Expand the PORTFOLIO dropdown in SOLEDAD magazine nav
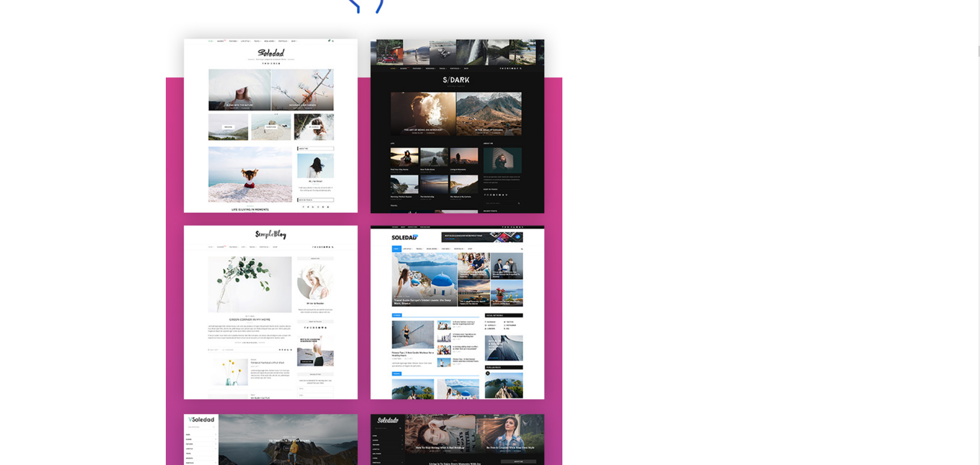The width and height of the screenshot is (980, 465). (458, 249)
